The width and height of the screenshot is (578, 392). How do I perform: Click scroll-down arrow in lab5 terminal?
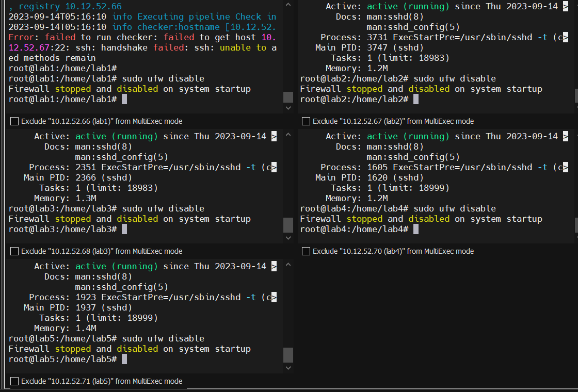coord(288,368)
